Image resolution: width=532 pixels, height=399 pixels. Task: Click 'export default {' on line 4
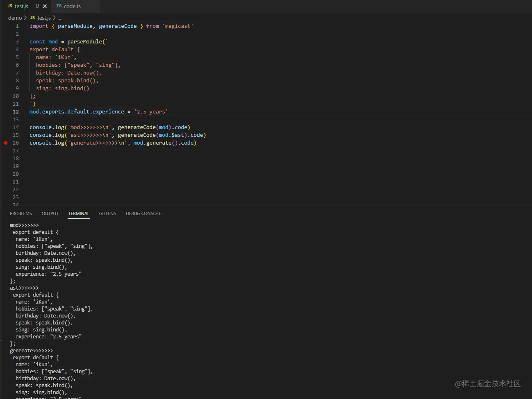pos(55,50)
